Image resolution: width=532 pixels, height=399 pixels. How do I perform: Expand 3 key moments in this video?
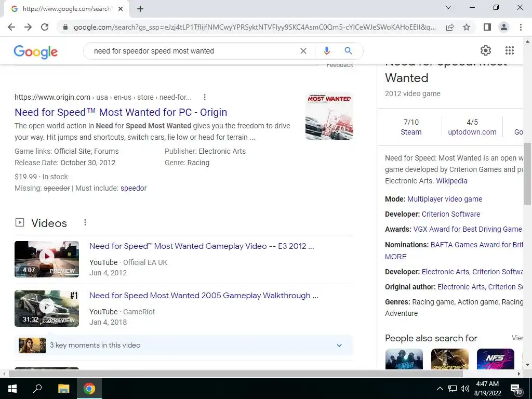[x=184, y=345]
